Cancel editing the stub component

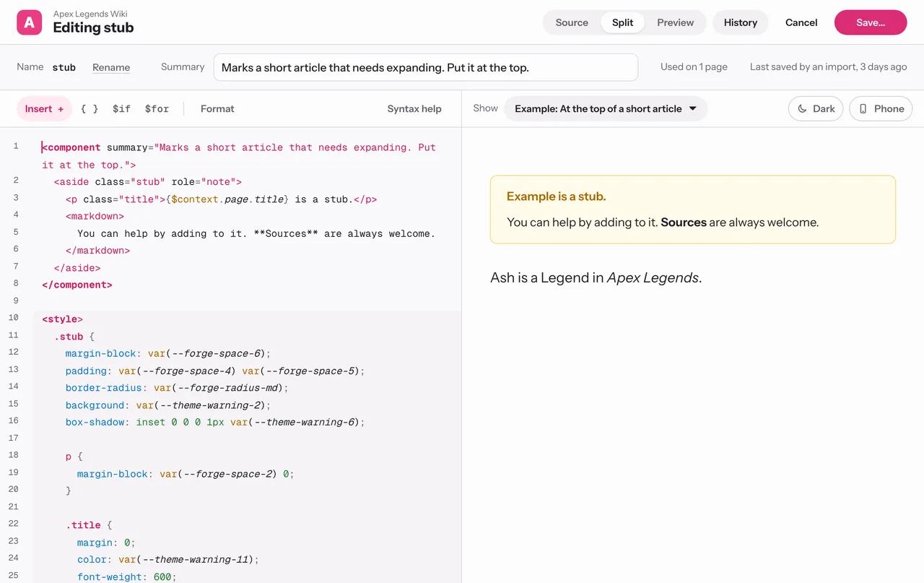coord(801,22)
